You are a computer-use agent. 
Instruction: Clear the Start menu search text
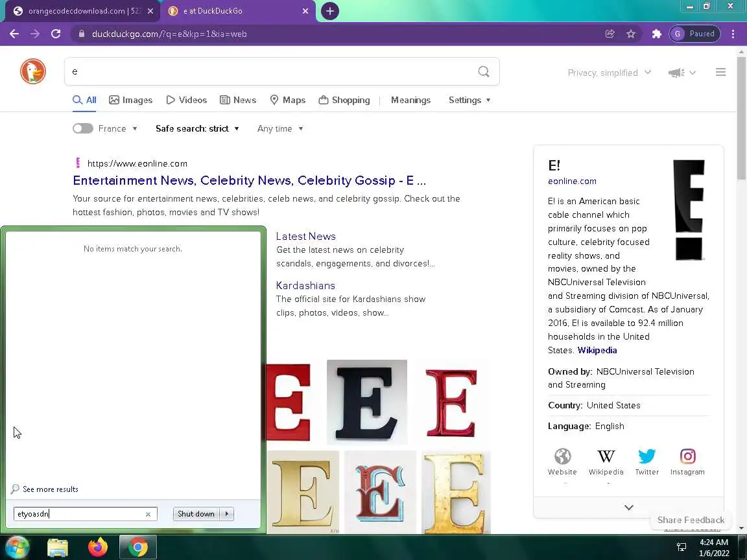148,514
